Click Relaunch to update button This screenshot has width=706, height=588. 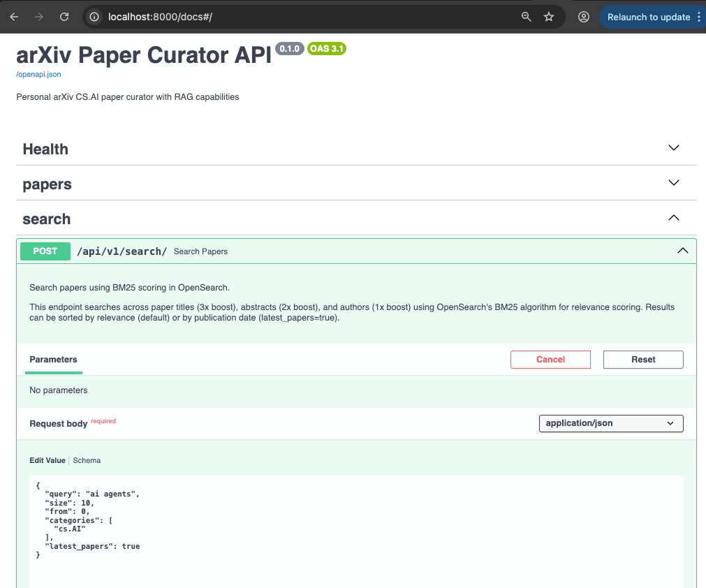click(648, 17)
